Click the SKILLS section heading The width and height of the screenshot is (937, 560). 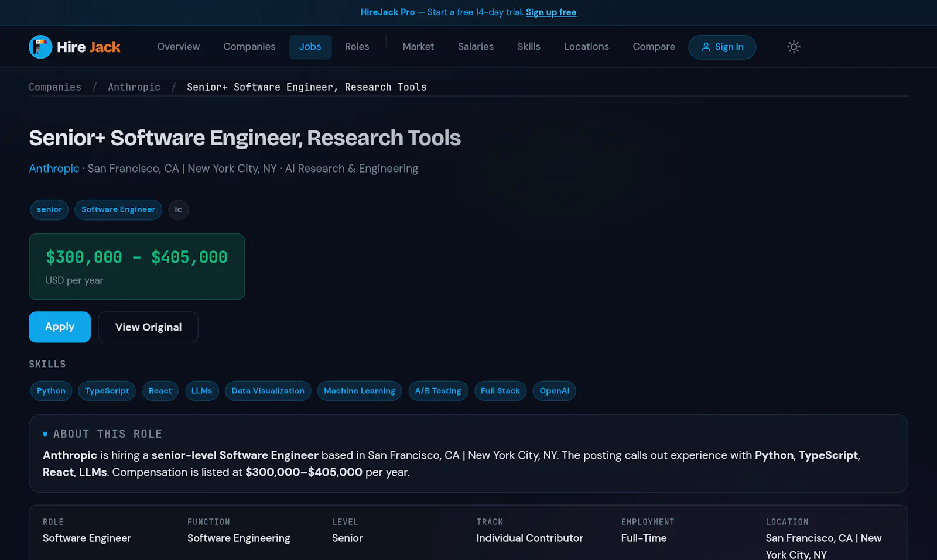click(47, 365)
